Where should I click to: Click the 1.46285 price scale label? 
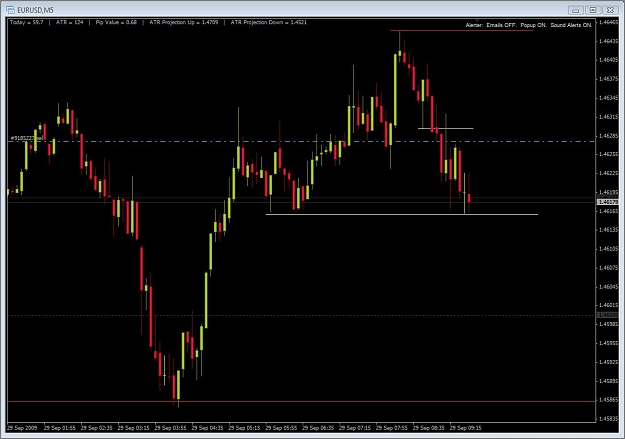point(608,136)
